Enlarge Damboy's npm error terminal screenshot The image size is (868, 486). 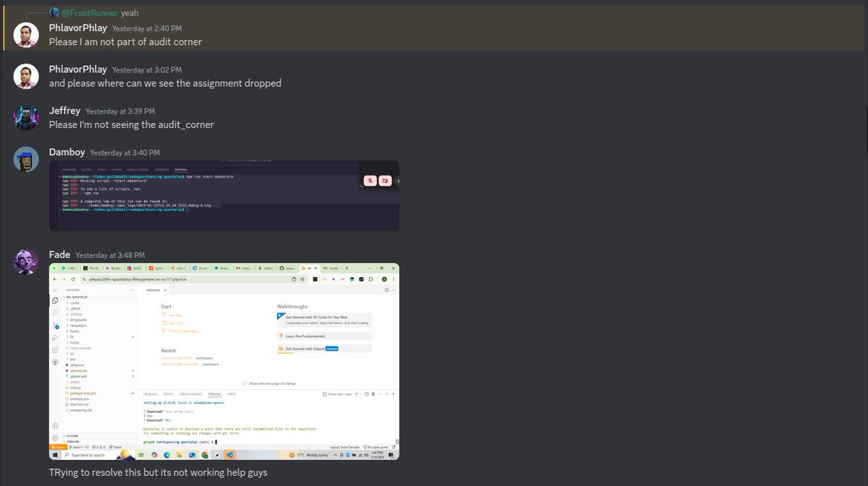click(224, 195)
